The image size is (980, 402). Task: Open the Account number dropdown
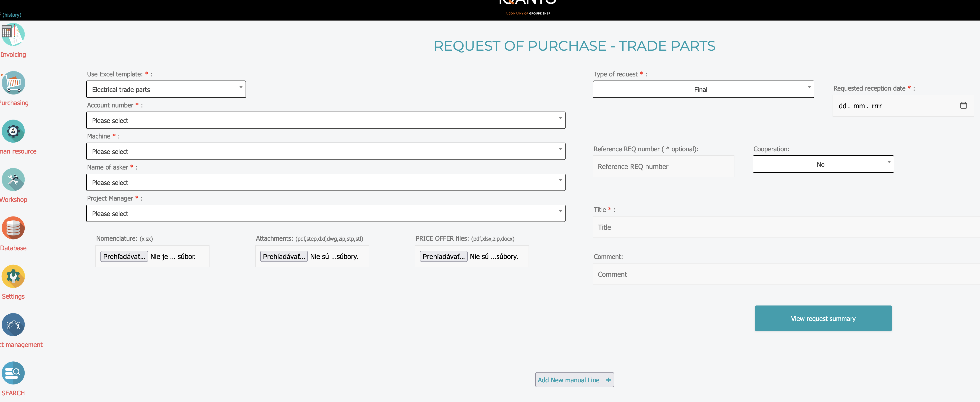326,120
